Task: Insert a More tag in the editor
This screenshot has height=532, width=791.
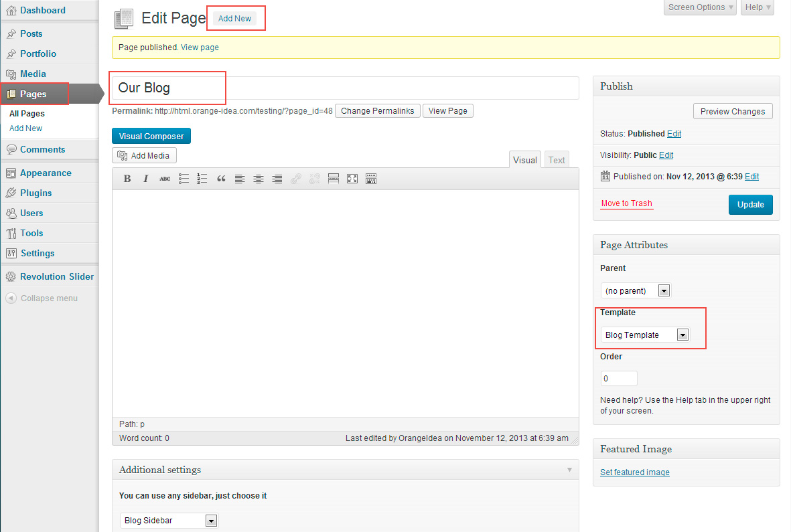Action: tap(333, 179)
